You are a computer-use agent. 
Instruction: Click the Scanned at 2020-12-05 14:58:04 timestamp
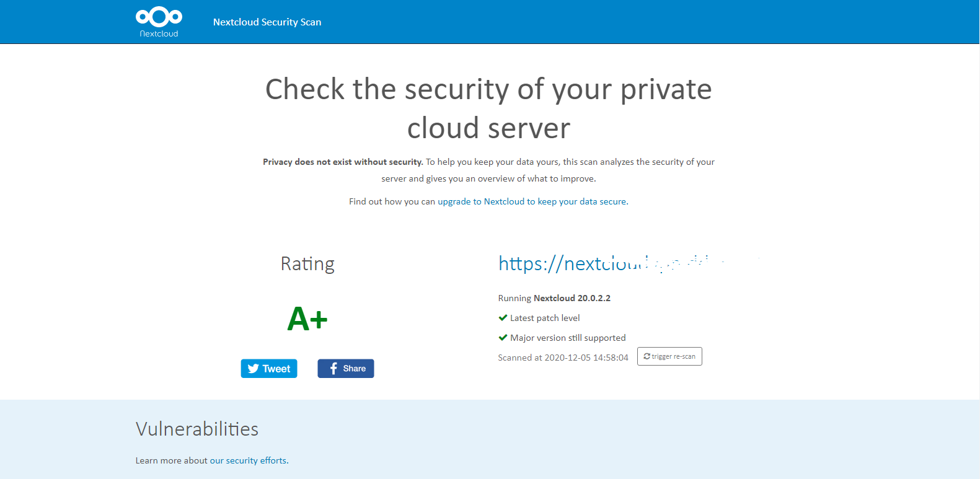(x=563, y=358)
